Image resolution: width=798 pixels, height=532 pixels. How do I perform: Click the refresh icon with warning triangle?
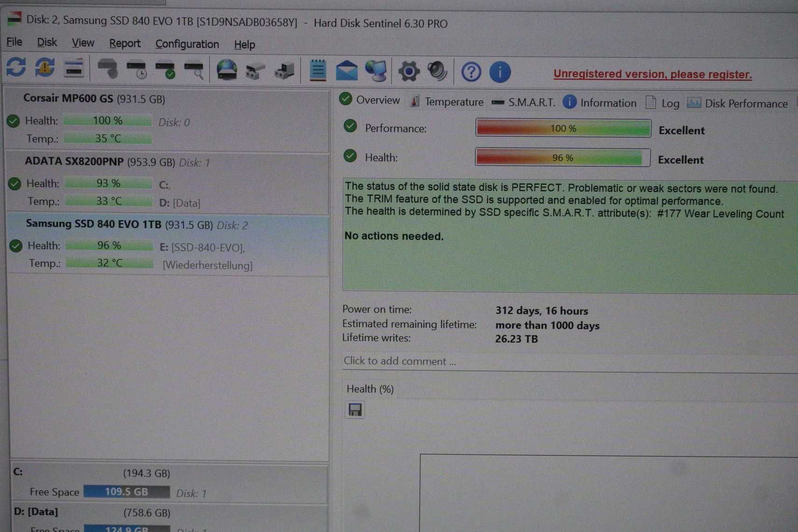pos(45,68)
